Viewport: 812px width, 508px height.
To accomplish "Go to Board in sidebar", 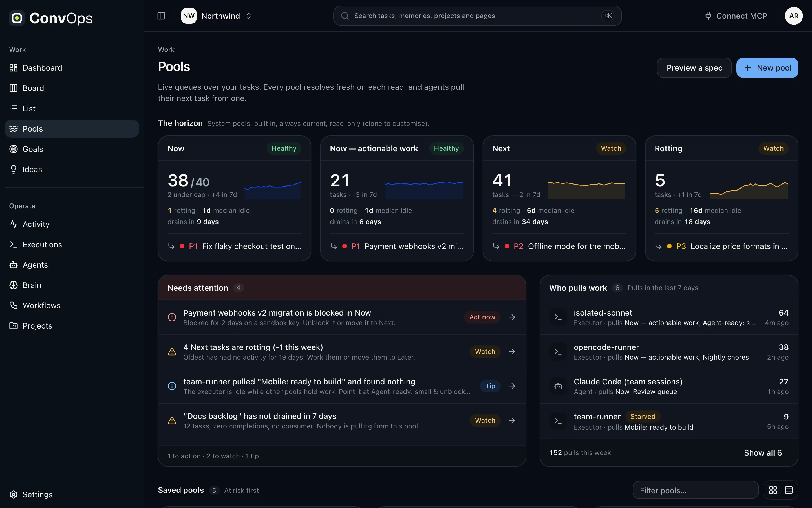I will (x=72, y=88).
